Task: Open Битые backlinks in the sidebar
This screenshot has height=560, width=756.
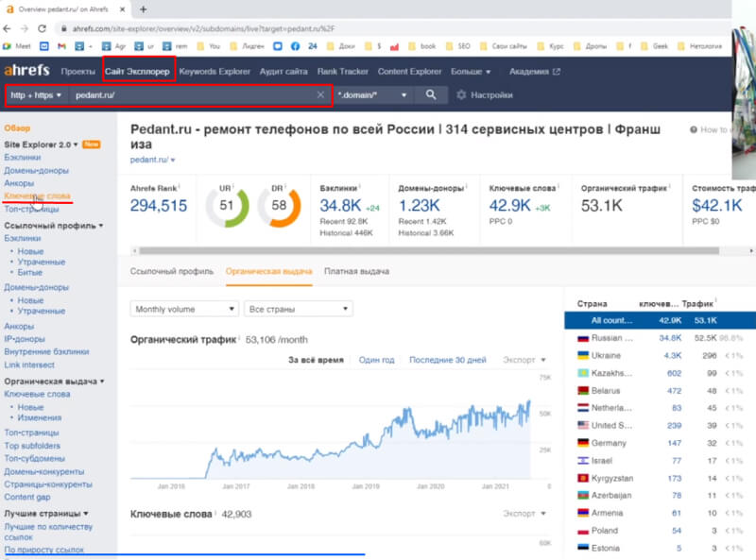Action: 30,272
